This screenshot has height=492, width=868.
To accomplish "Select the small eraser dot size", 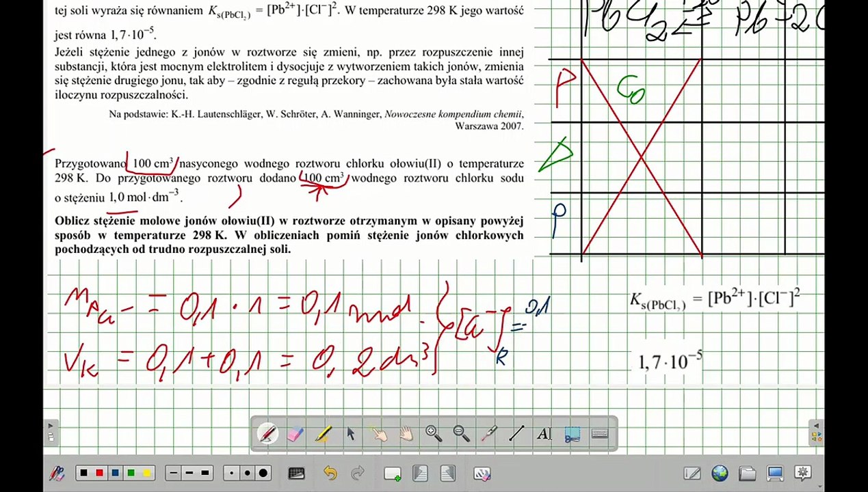I will tap(232, 473).
